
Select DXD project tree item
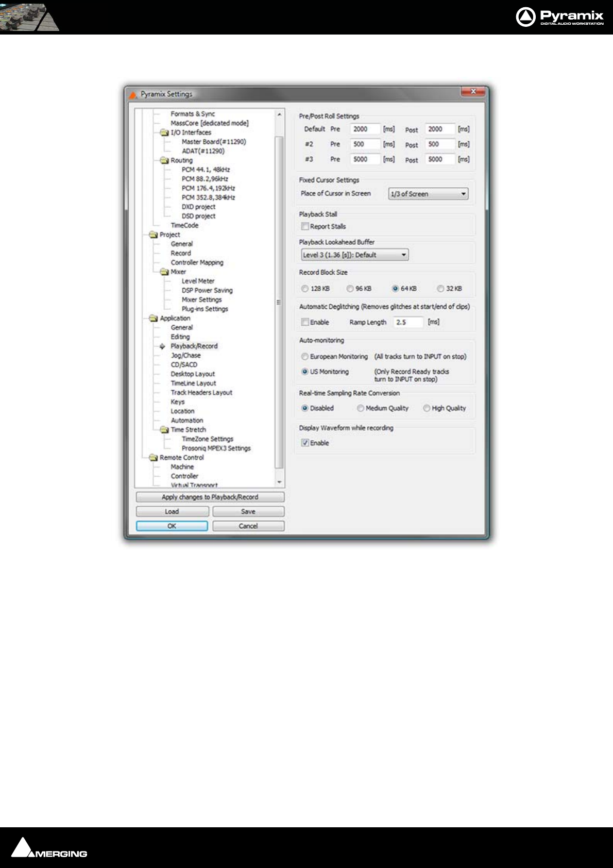click(x=198, y=207)
